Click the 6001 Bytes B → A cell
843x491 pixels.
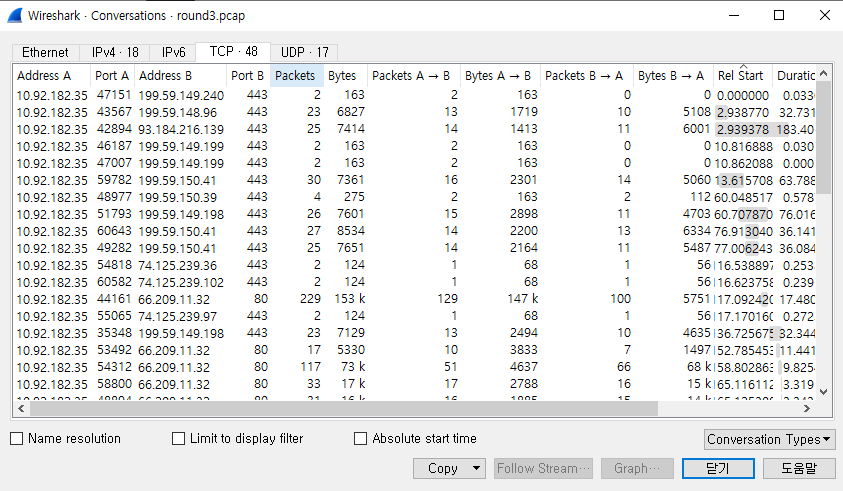point(696,129)
